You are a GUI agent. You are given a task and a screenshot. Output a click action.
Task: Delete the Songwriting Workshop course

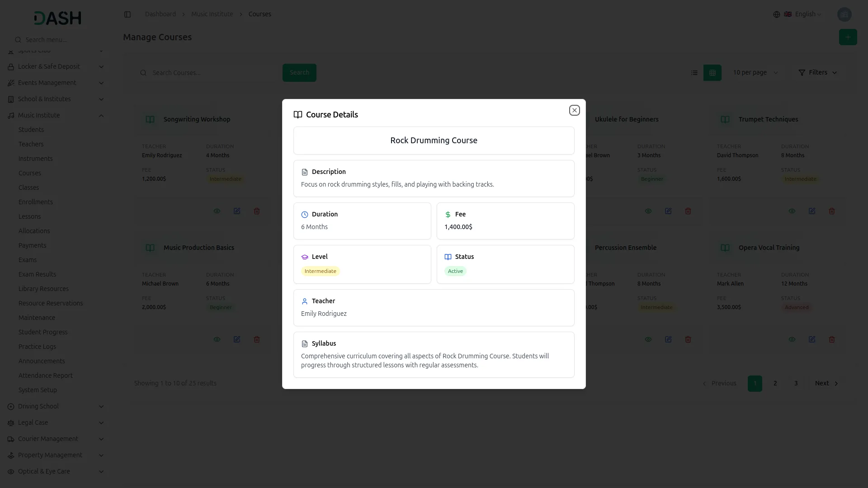point(257,211)
